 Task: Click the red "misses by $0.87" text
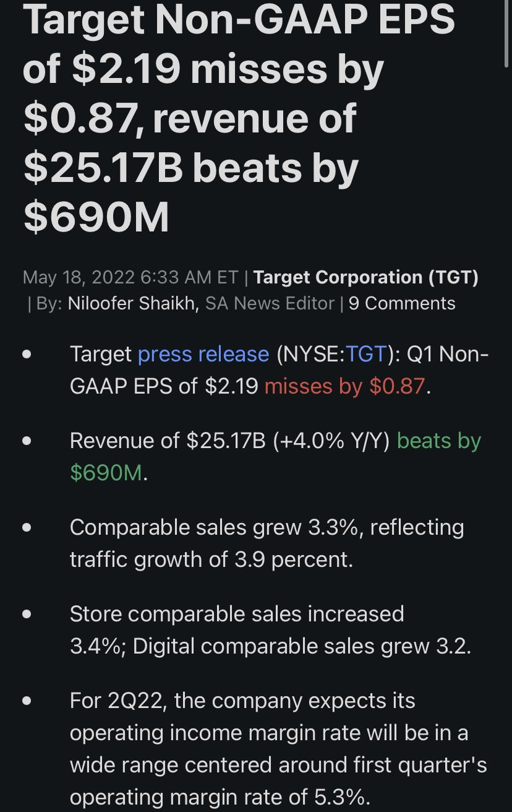click(x=345, y=386)
